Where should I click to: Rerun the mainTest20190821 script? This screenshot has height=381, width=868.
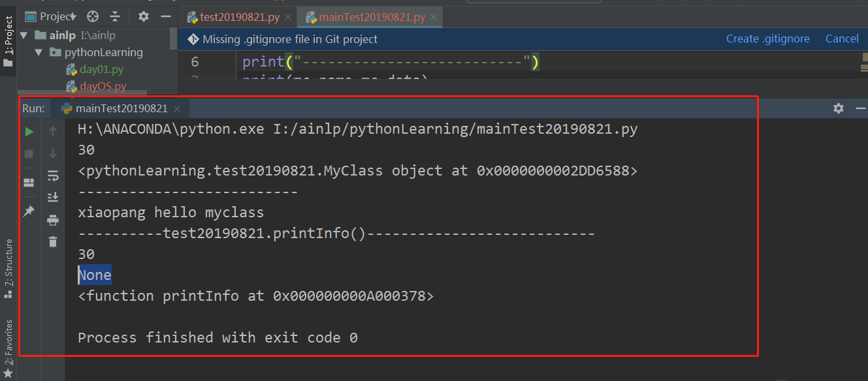tap(29, 131)
